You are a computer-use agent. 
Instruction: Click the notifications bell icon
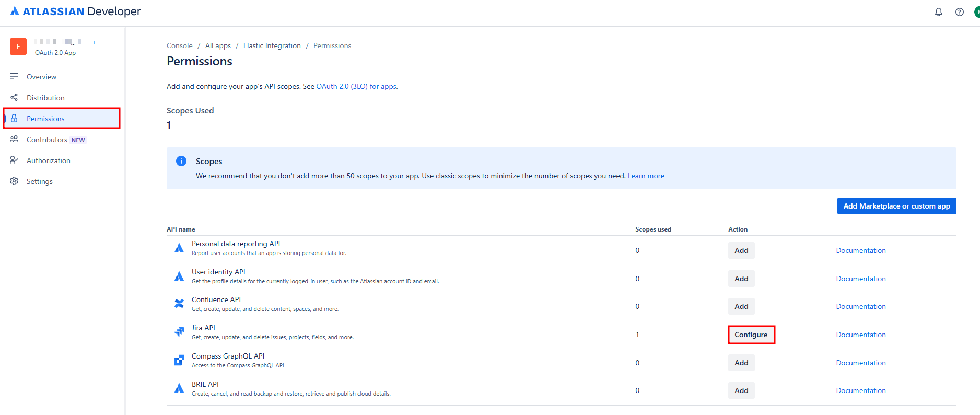(x=938, y=12)
